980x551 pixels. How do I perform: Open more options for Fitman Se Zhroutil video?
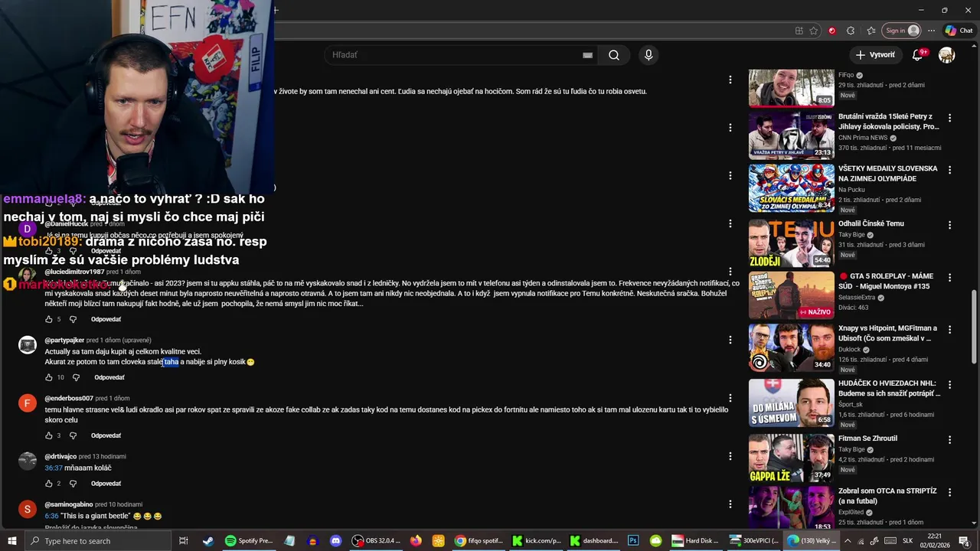click(x=949, y=440)
